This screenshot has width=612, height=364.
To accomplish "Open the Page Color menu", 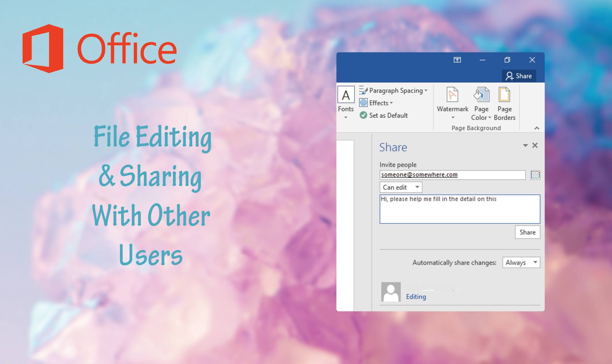I will point(481,104).
